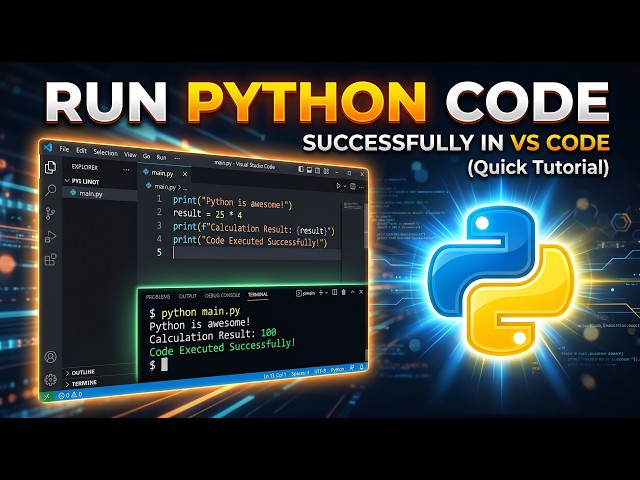Viewport: 640px width, 480px height.
Task: Open the Manage settings gear icon
Action: (50, 380)
